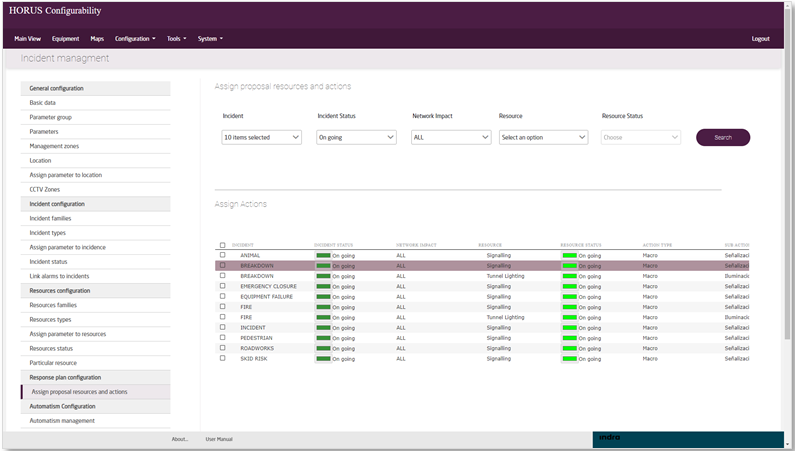This screenshot has height=451, width=795.
Task: Open the User Manual footer link
Action: coord(219,439)
